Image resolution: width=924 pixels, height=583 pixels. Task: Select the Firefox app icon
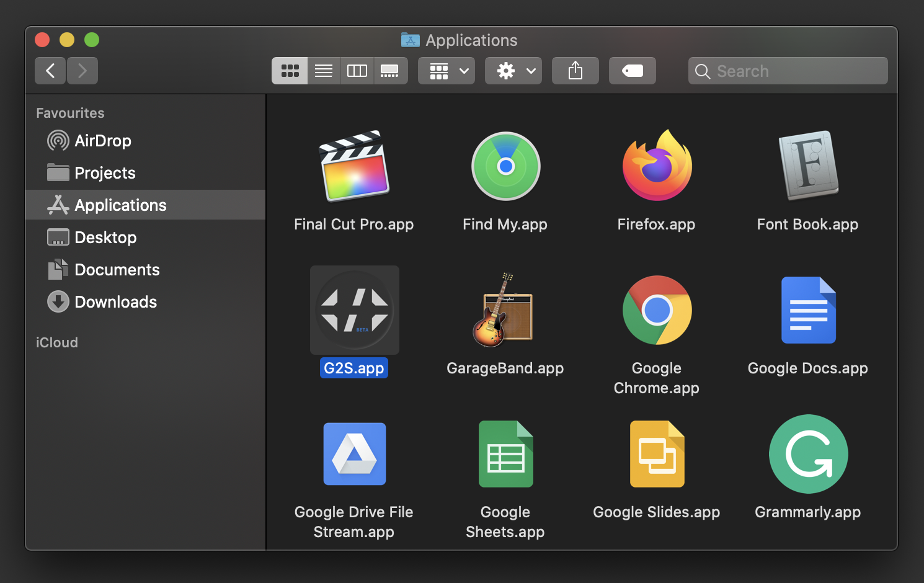[657, 165]
